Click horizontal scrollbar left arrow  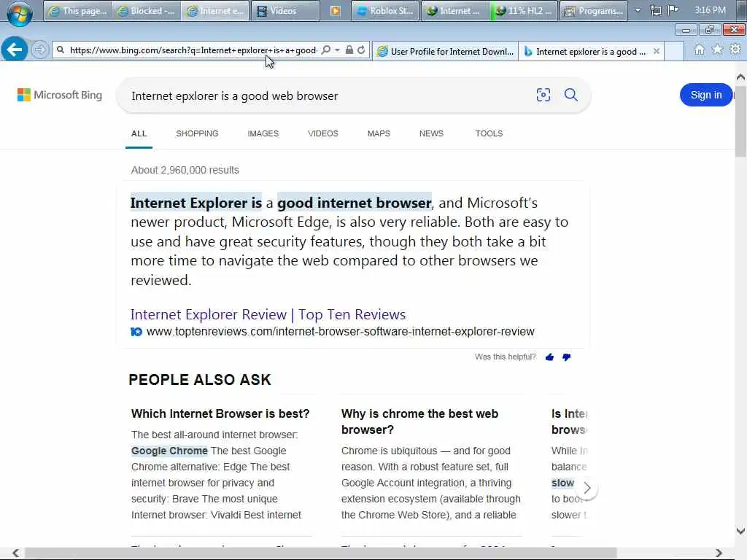point(16,553)
